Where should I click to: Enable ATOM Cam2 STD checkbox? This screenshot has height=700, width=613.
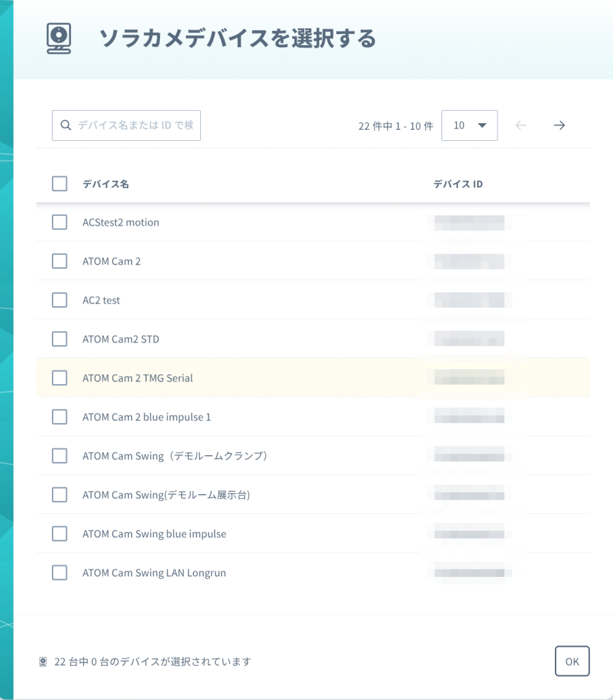(x=59, y=339)
